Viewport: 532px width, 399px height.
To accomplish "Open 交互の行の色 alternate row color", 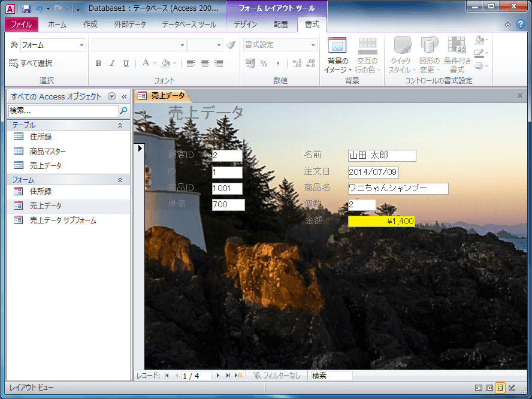I will point(367,55).
